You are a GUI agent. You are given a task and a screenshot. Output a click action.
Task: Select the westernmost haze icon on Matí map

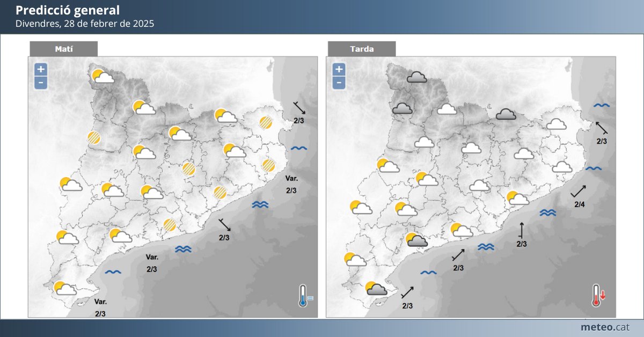(x=94, y=138)
